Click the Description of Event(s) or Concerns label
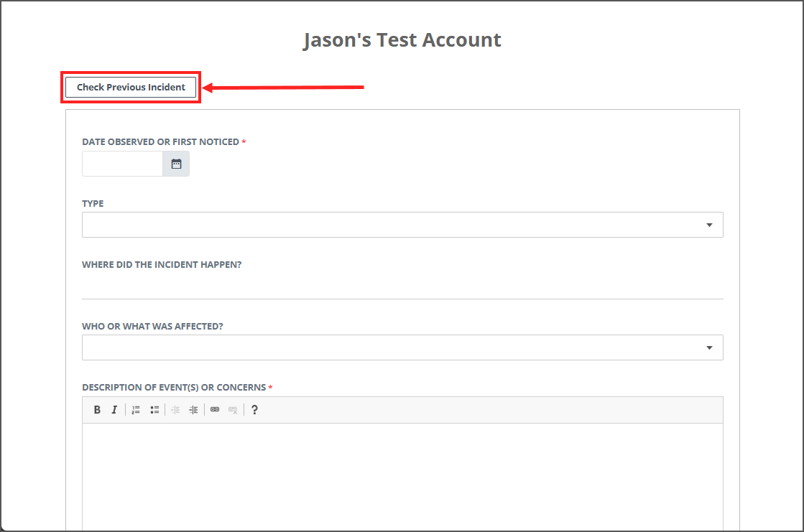This screenshot has width=804, height=532. point(174,388)
